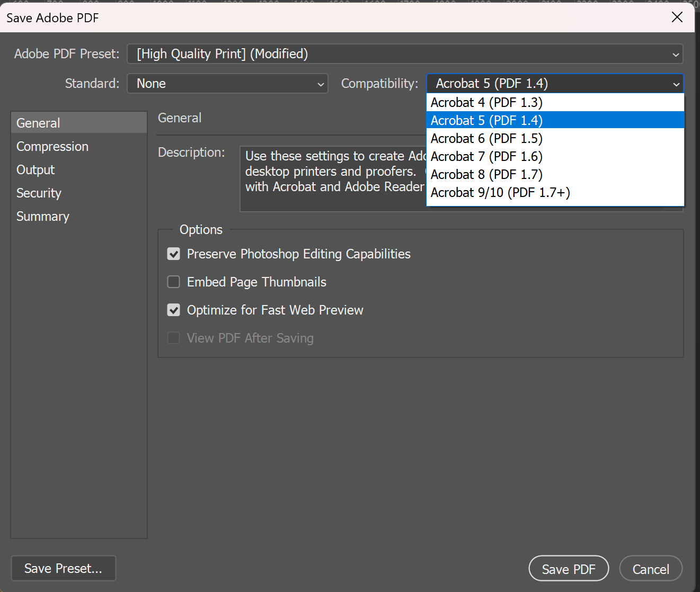Select Acrobat 9/10 (PDF 1.7+) option
This screenshot has height=592, width=700.
tap(500, 193)
